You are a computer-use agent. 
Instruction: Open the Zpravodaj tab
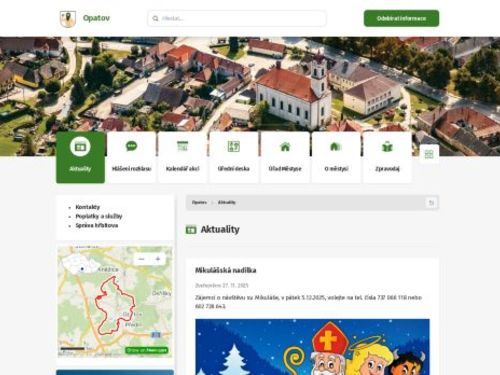point(387,157)
